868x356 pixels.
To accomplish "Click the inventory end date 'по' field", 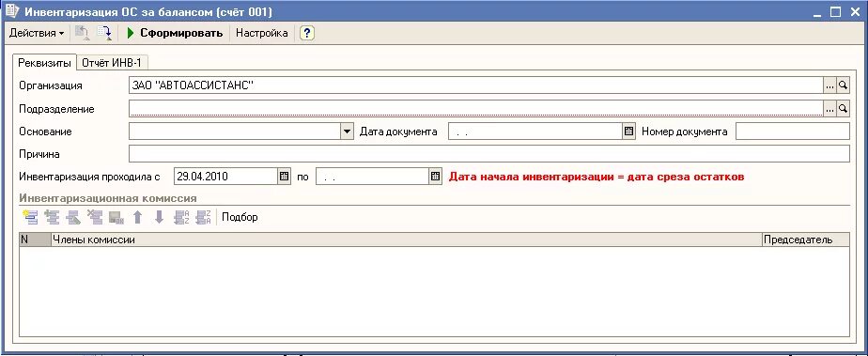I will [372, 177].
